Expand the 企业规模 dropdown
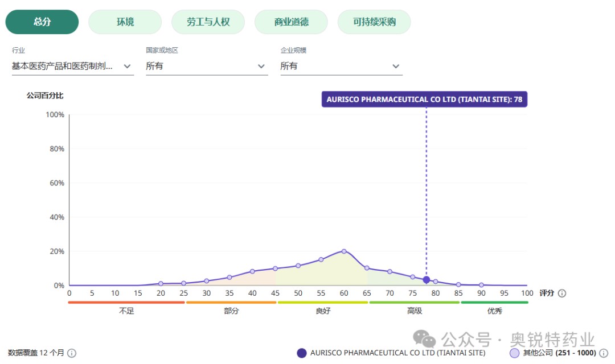Viewport: 615px width, 364px height. 341,66
